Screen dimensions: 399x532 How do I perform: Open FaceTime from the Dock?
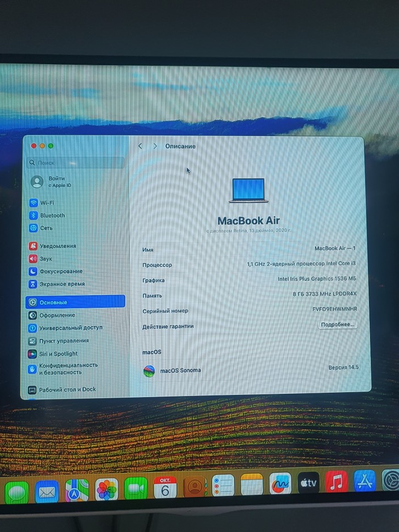tap(135, 488)
